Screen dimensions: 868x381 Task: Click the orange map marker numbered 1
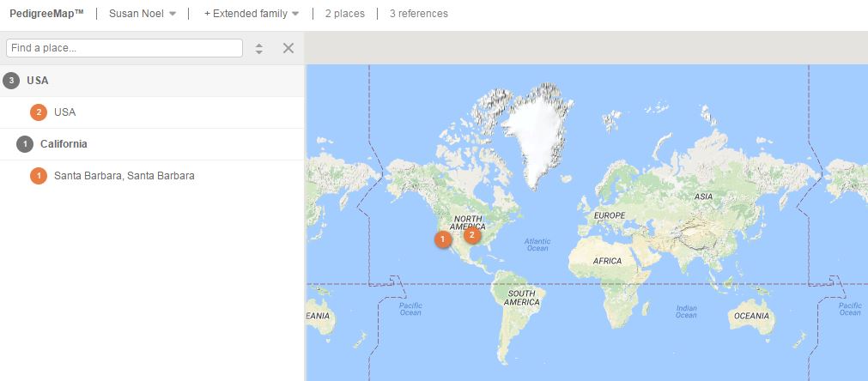pos(442,239)
